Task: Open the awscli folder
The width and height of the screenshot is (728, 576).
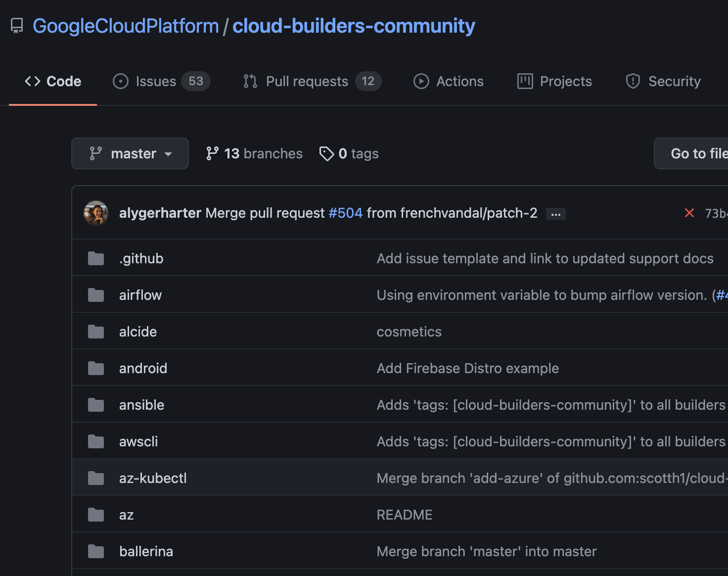Action: [138, 441]
